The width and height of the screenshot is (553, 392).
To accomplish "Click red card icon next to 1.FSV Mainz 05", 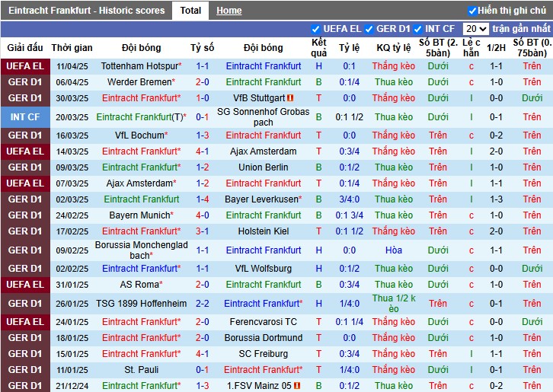I will (x=297, y=386).
